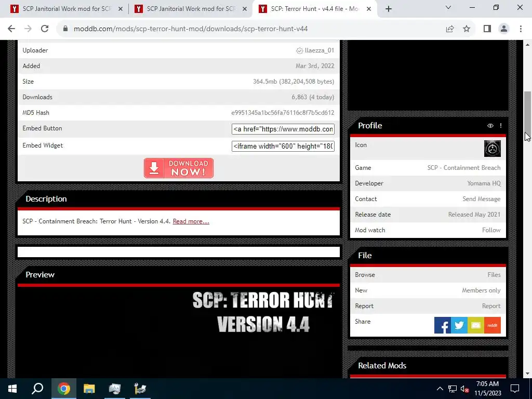Screen dimensions: 532x399
Task: Click the Added date Mar 3rd, 2022
Action: pyautogui.click(x=315, y=66)
